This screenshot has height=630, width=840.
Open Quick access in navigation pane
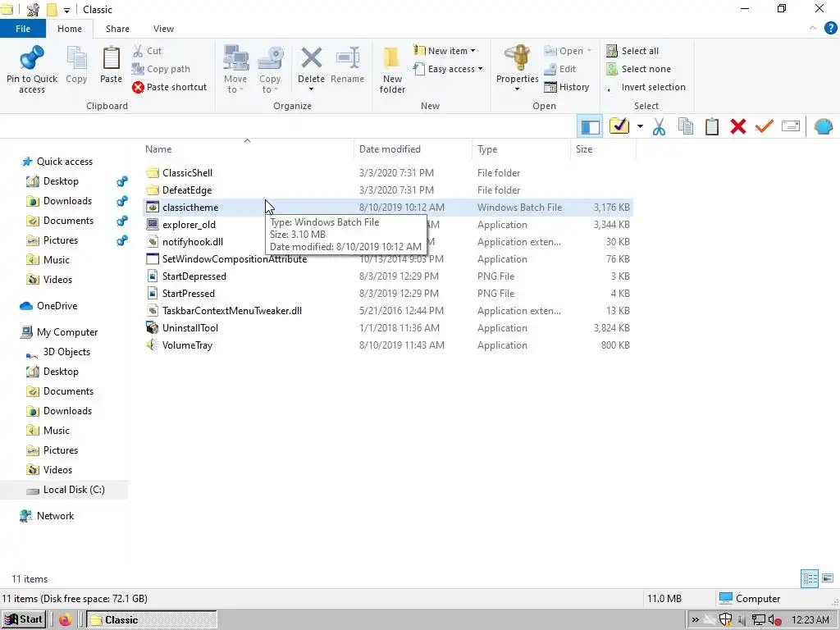[64, 162]
